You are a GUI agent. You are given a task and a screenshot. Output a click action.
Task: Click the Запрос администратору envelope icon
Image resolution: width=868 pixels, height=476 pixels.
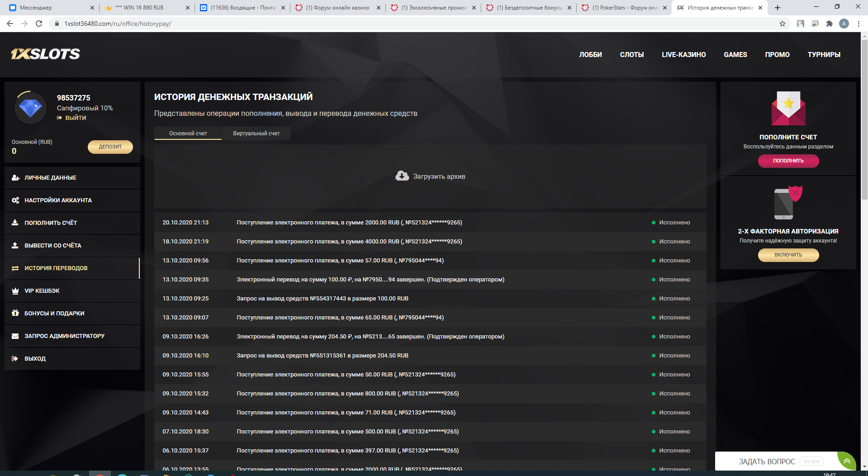(x=15, y=336)
